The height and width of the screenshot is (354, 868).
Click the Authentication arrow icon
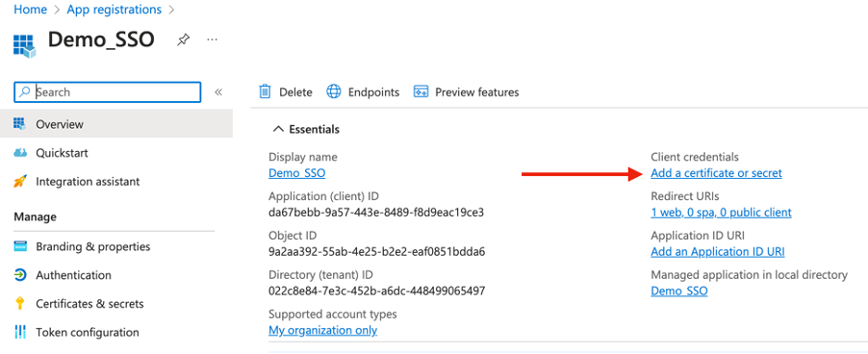coord(20,275)
